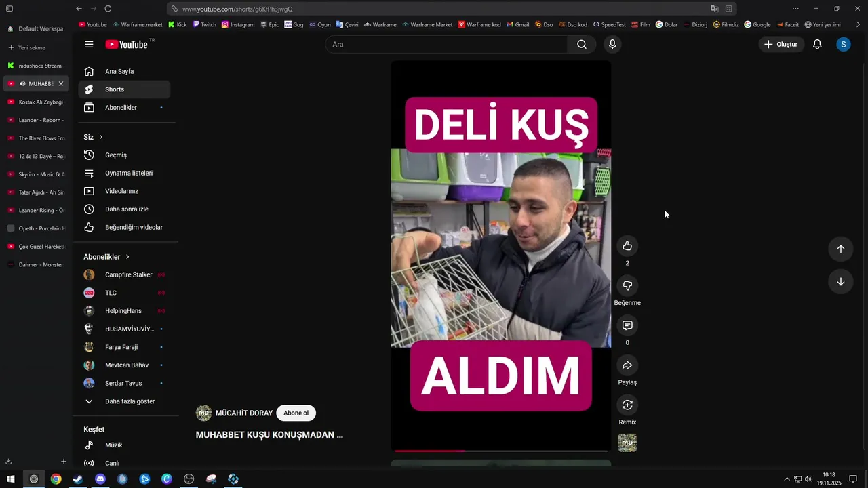Open TLC channel subscription
868x488 pixels.
124,293
